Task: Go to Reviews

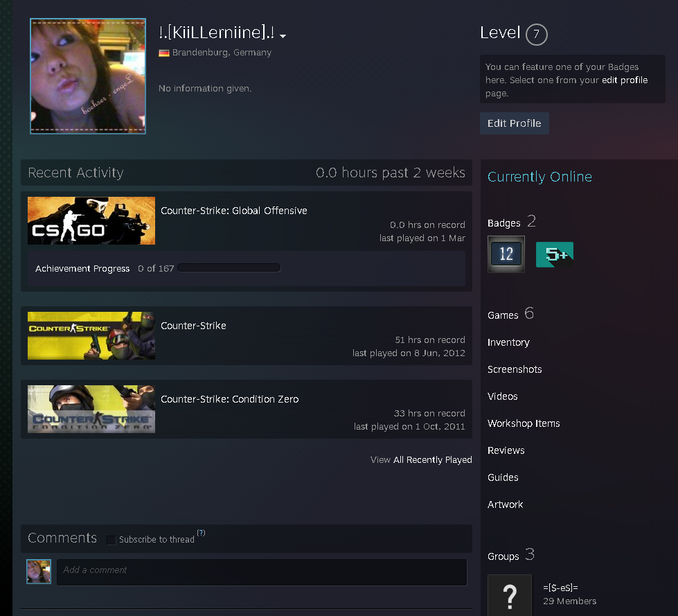Action: (506, 450)
